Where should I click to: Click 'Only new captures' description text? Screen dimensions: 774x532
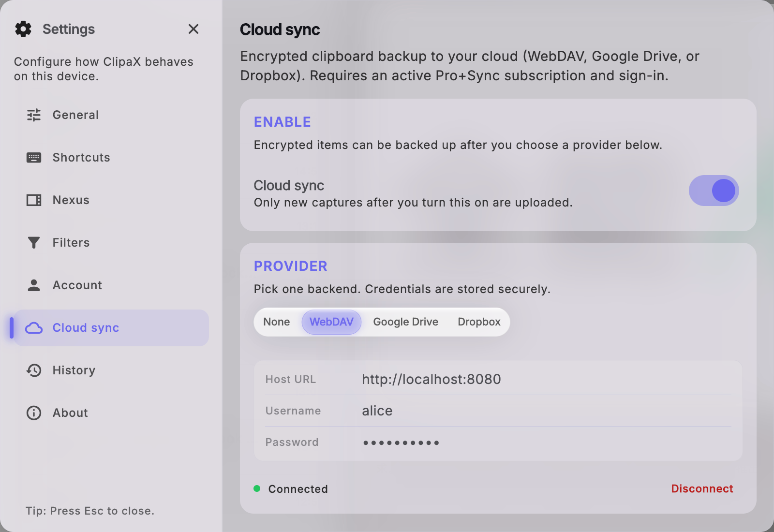pyautogui.click(x=413, y=203)
